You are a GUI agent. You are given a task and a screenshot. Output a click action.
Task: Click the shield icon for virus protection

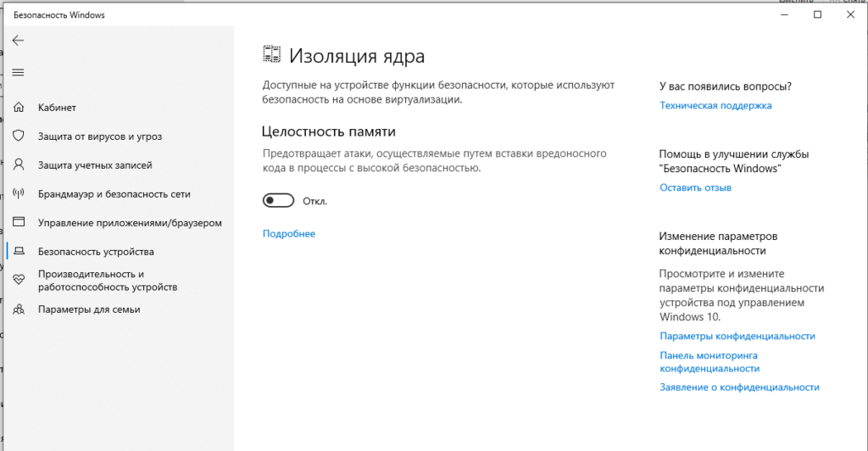click(19, 136)
